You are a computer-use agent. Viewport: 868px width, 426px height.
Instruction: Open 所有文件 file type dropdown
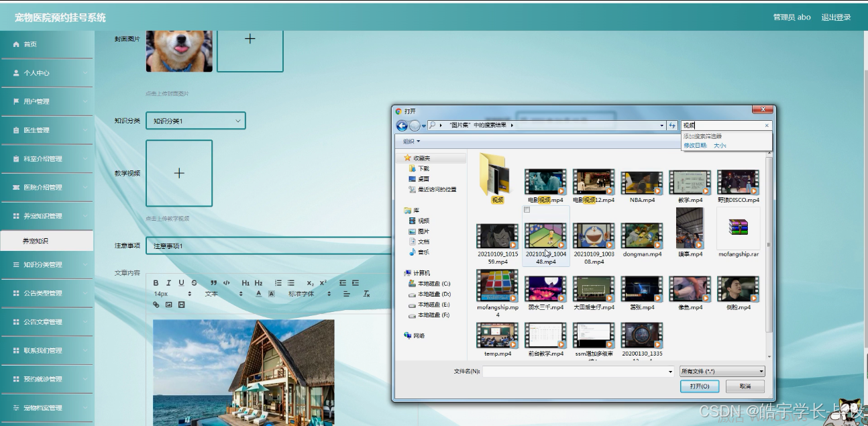pyautogui.click(x=722, y=371)
